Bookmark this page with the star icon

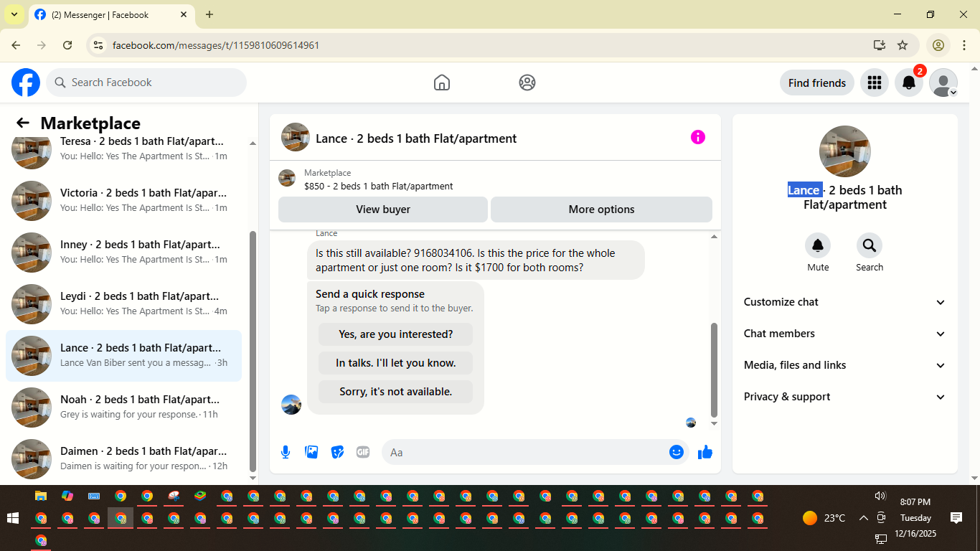(x=903, y=45)
